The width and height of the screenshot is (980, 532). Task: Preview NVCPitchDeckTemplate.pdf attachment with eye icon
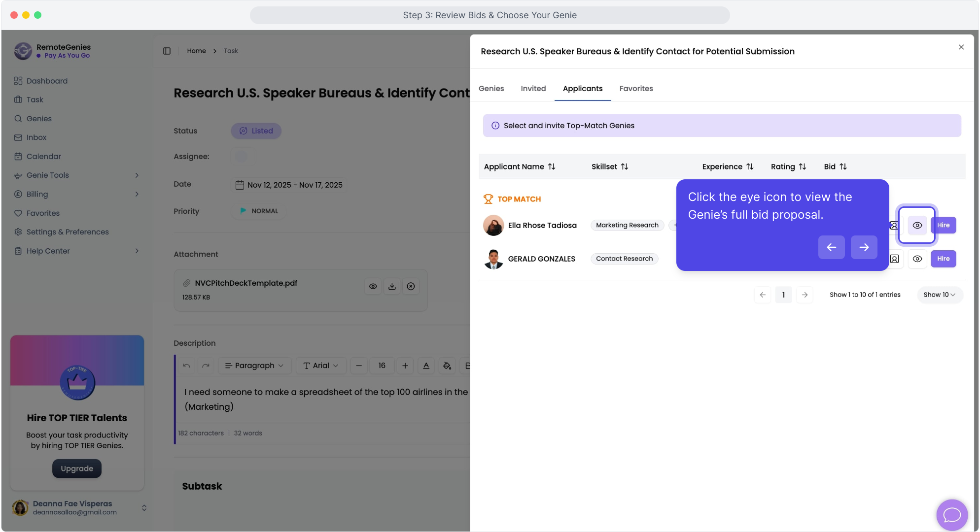373,286
